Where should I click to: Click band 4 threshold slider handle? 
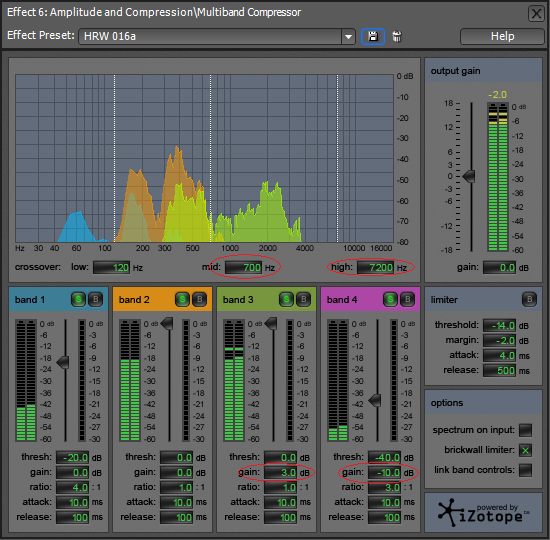[375, 400]
